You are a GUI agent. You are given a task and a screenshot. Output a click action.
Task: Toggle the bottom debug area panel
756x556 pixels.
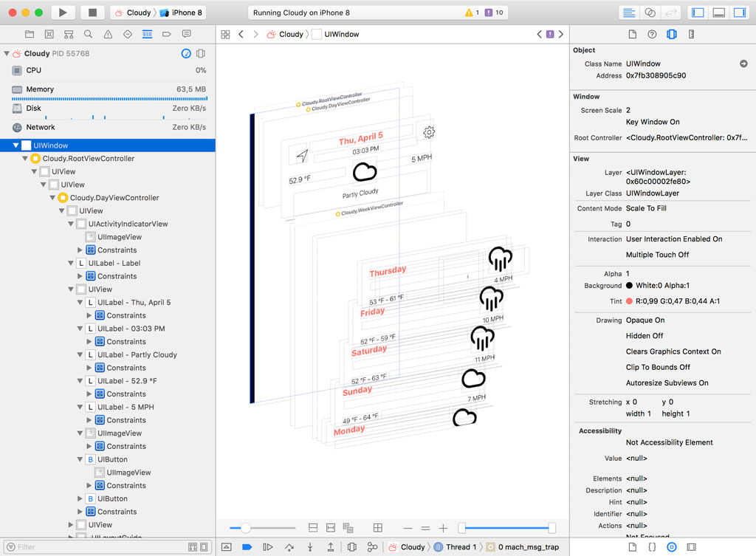[x=718, y=13]
